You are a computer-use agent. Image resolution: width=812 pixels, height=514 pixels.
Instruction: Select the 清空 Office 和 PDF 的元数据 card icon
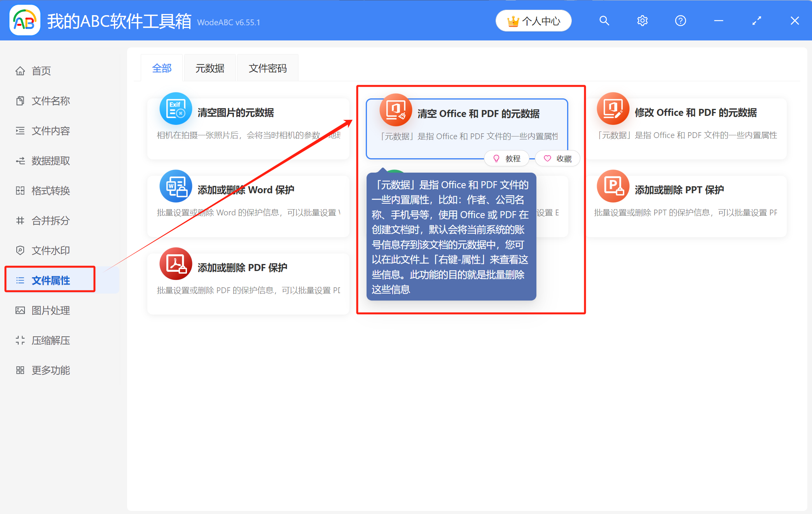[395, 110]
